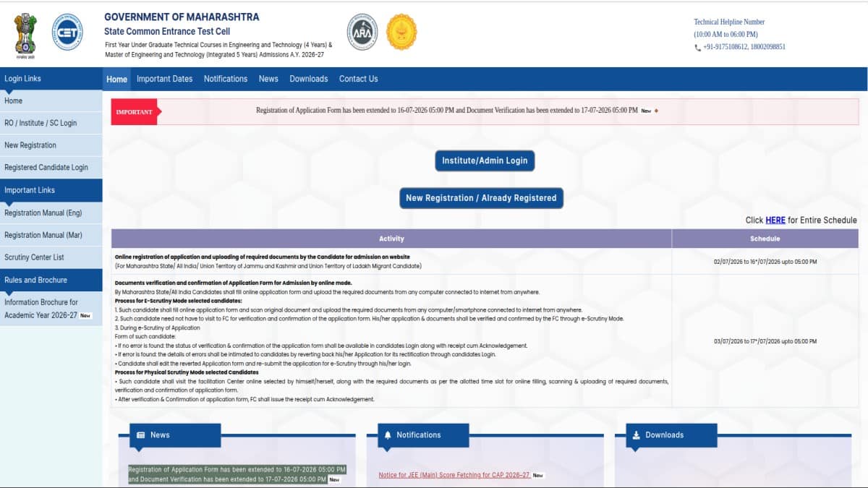Click the Technical Helpline Number text

[729, 22]
